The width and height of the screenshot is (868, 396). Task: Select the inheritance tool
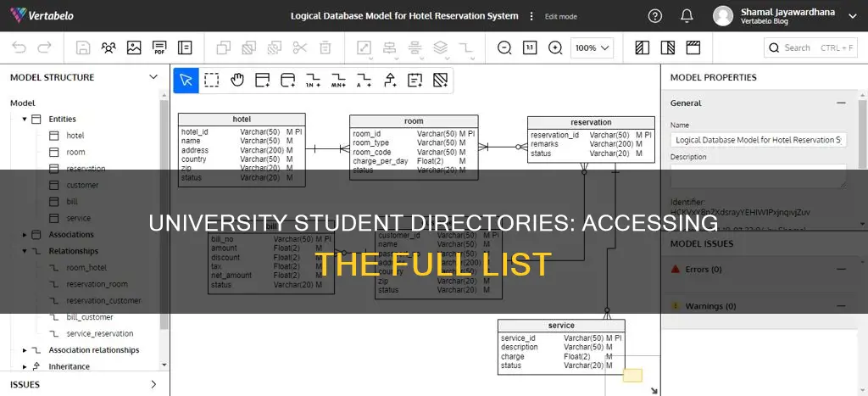click(390, 81)
